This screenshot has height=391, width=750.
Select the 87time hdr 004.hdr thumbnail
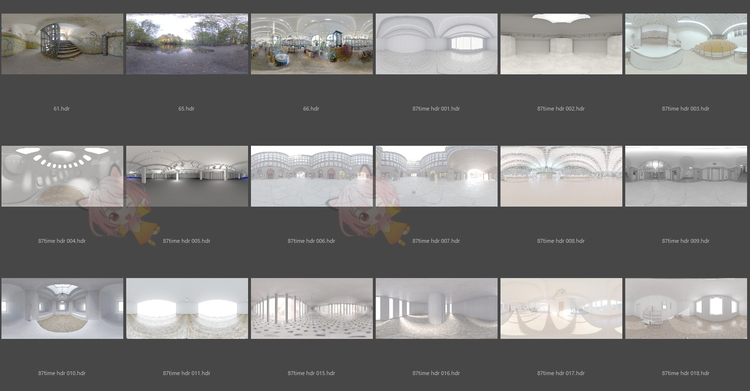pos(62,176)
